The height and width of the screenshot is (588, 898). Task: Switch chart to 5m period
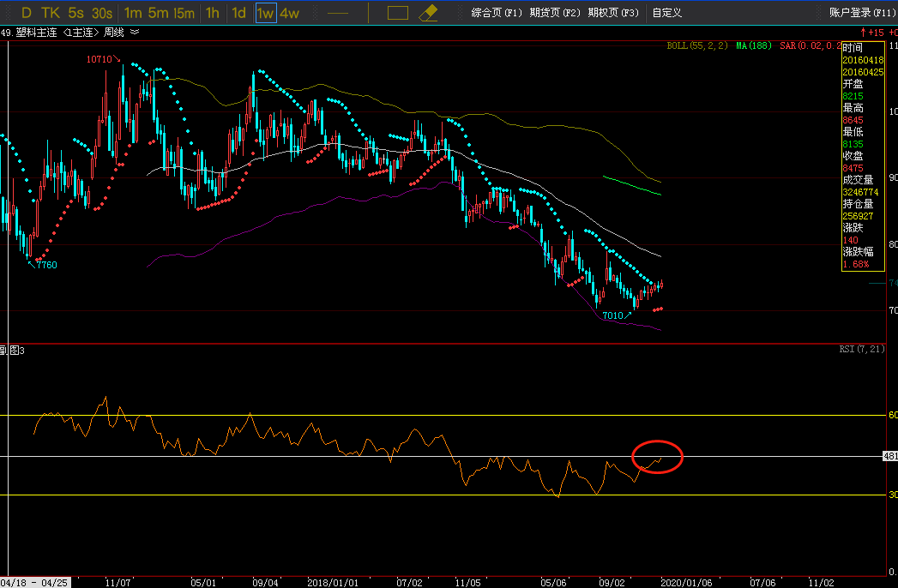[x=158, y=13]
